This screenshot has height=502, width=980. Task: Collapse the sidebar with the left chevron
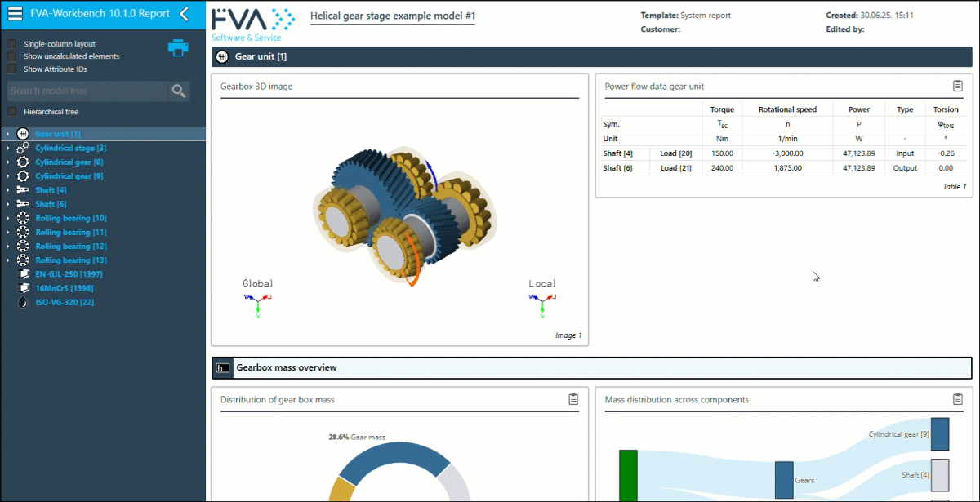184,13
